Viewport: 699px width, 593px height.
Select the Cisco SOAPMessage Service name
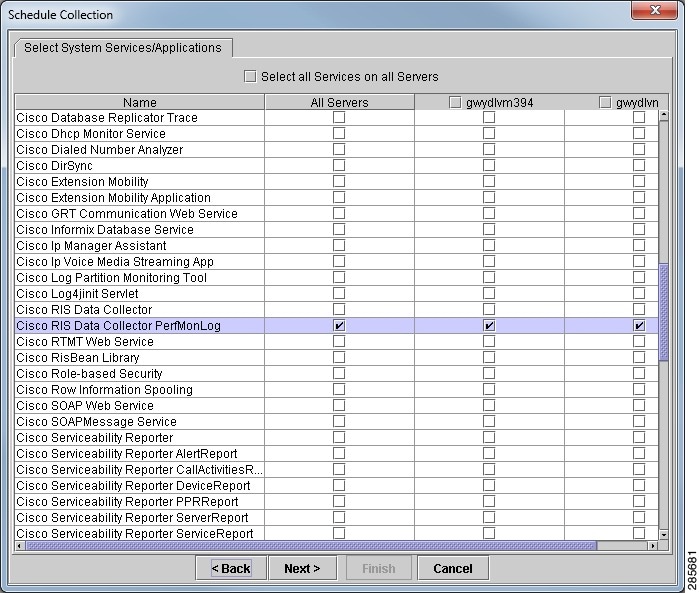(x=97, y=422)
